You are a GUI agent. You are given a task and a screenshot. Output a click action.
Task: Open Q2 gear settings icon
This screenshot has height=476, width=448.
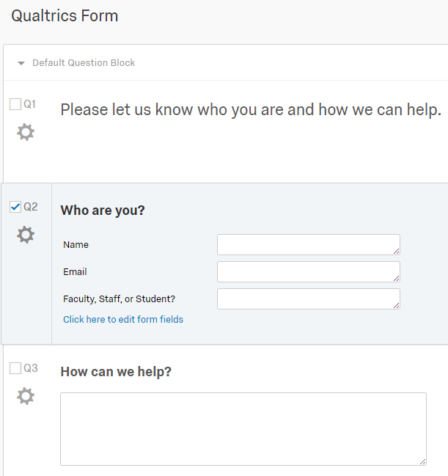coord(26,235)
